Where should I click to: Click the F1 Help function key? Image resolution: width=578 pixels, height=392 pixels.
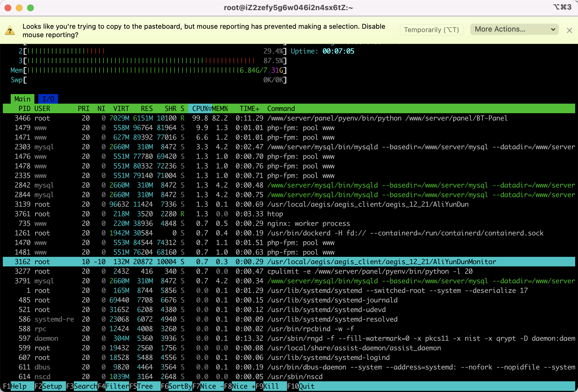tap(19, 386)
